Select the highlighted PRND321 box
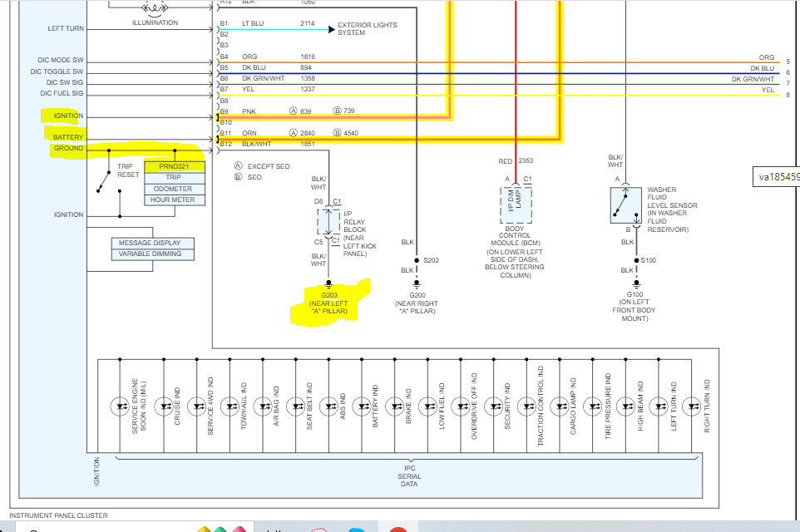 tap(174, 166)
